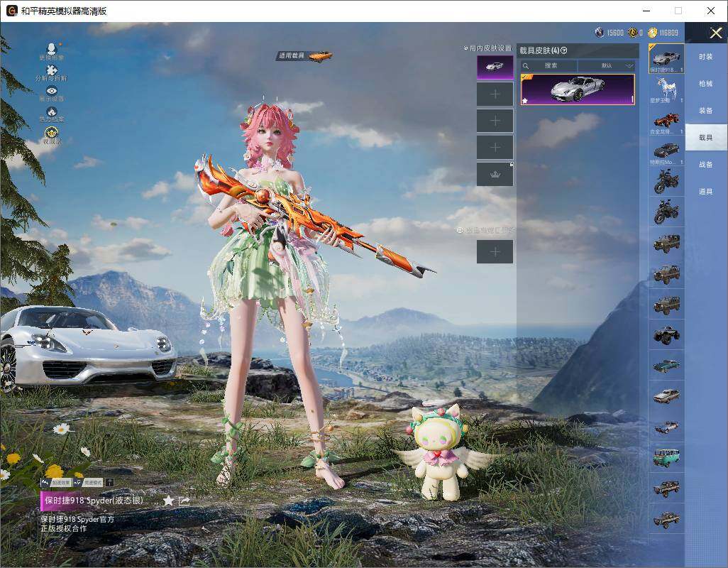This screenshot has height=568, width=728.
Task: Select the crystal horse vehicle thumbnail
Action: pos(666,89)
